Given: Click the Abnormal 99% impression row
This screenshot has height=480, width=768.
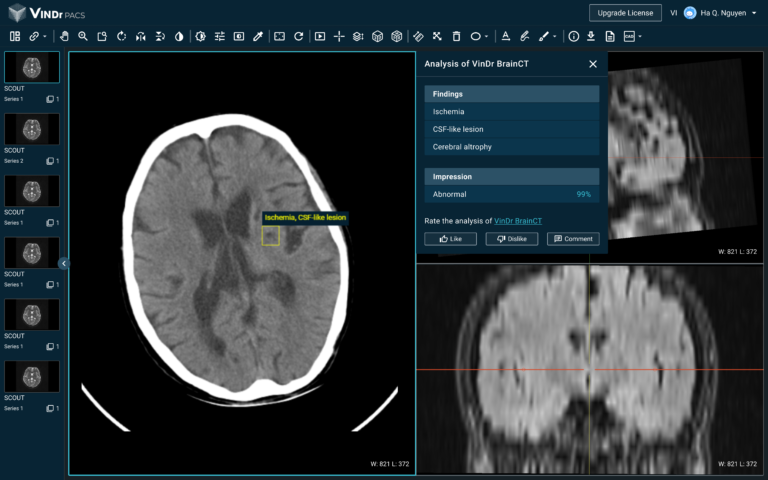Looking at the screenshot, I should tap(512, 194).
